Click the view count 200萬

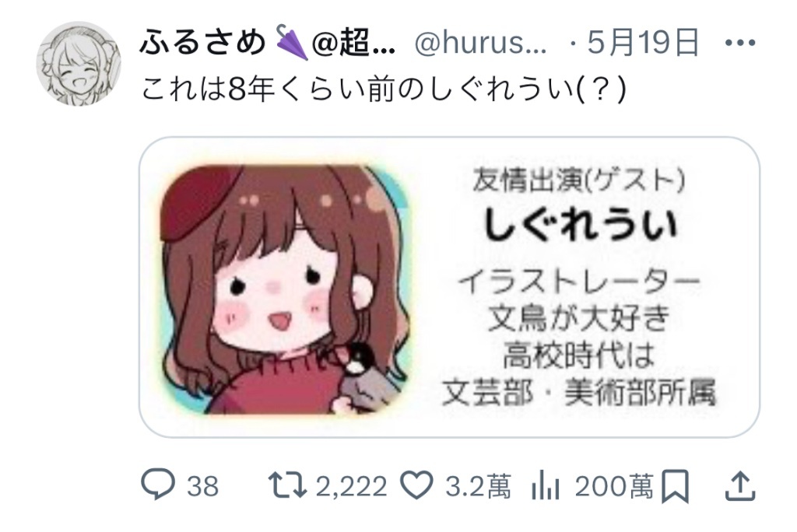(x=614, y=486)
